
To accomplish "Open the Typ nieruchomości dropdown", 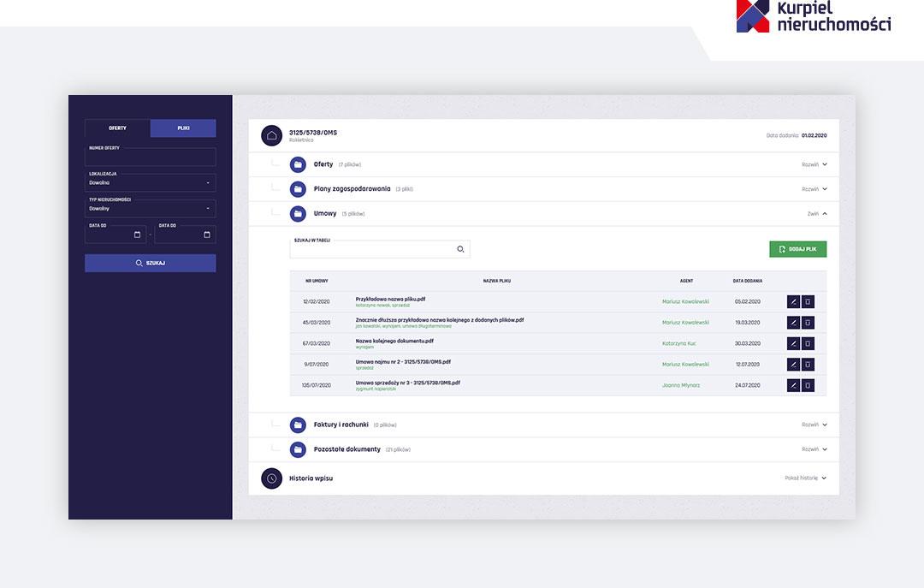I will point(150,208).
